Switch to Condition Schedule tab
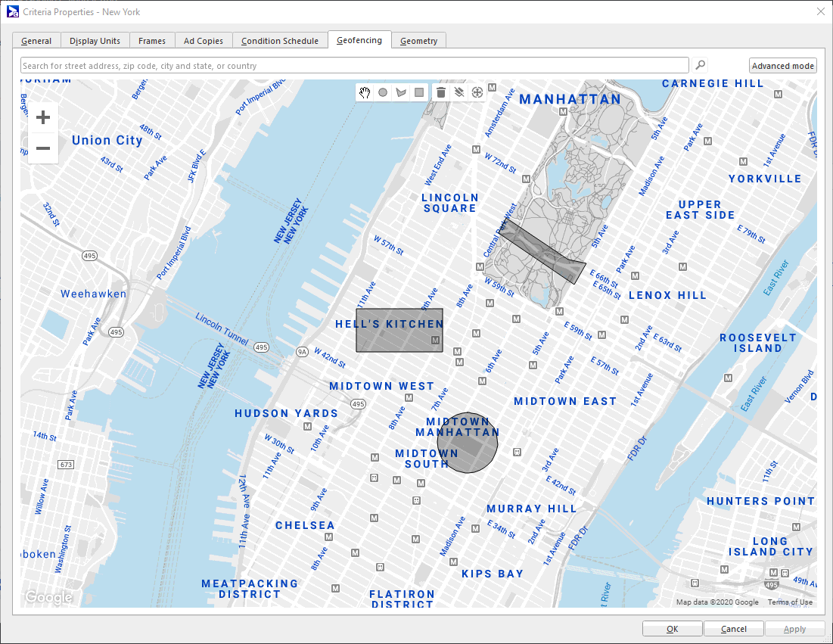 point(280,41)
